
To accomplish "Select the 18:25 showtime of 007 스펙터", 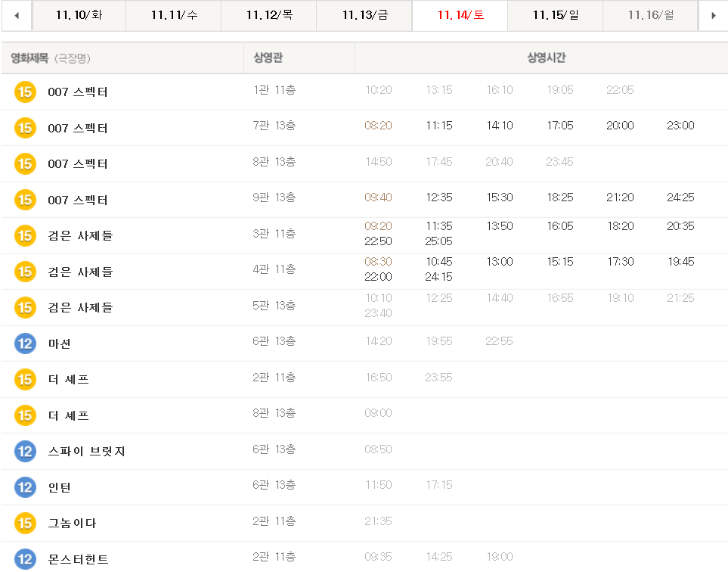I will pyautogui.click(x=560, y=197).
